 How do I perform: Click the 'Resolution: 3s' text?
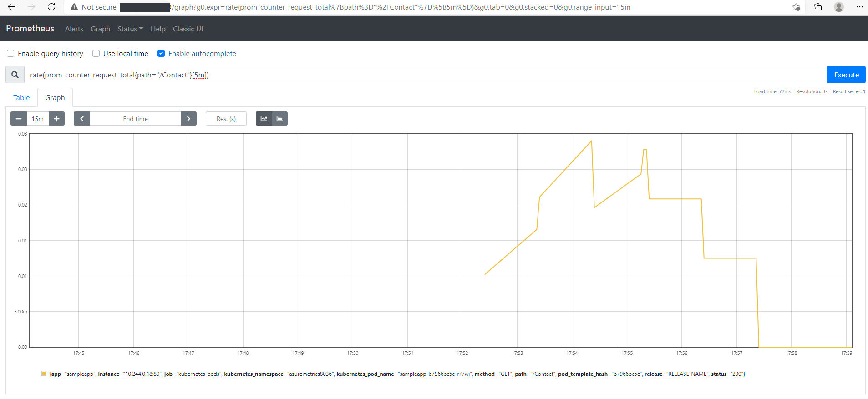point(812,91)
